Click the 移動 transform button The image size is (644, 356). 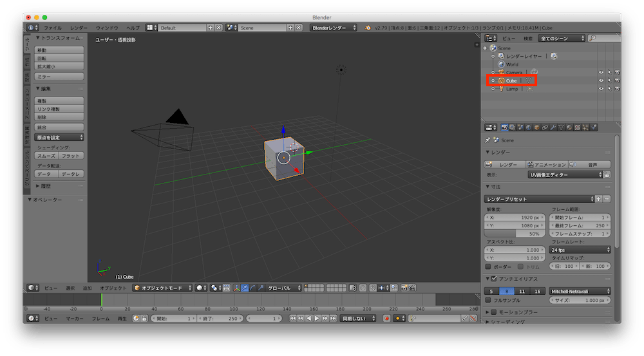(x=59, y=50)
